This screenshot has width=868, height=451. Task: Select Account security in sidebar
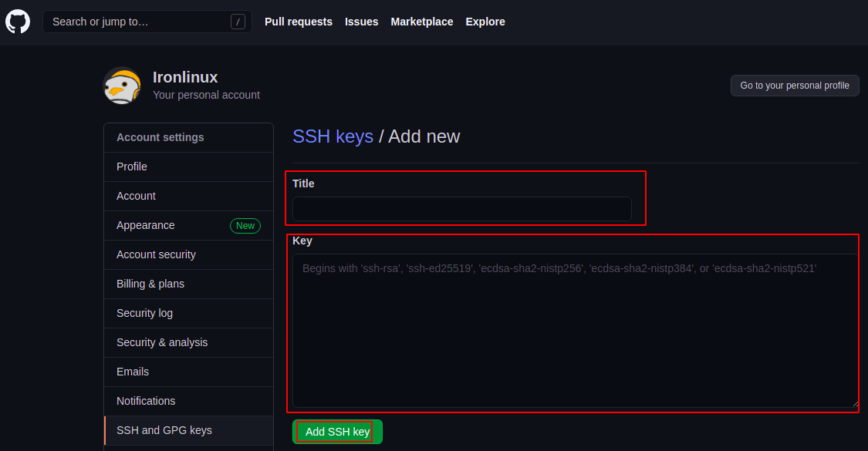click(156, 254)
